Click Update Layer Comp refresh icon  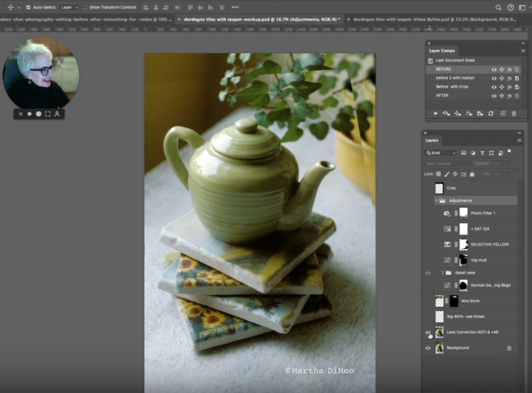click(x=491, y=113)
